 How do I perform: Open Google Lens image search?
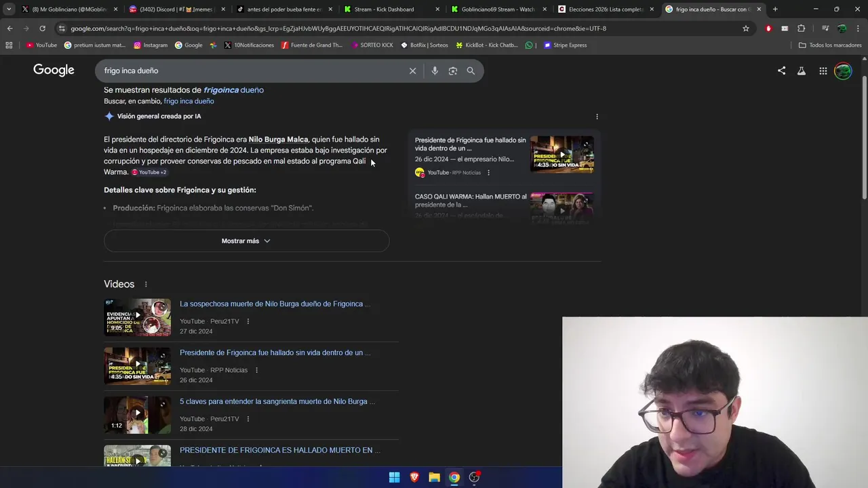coord(453,70)
